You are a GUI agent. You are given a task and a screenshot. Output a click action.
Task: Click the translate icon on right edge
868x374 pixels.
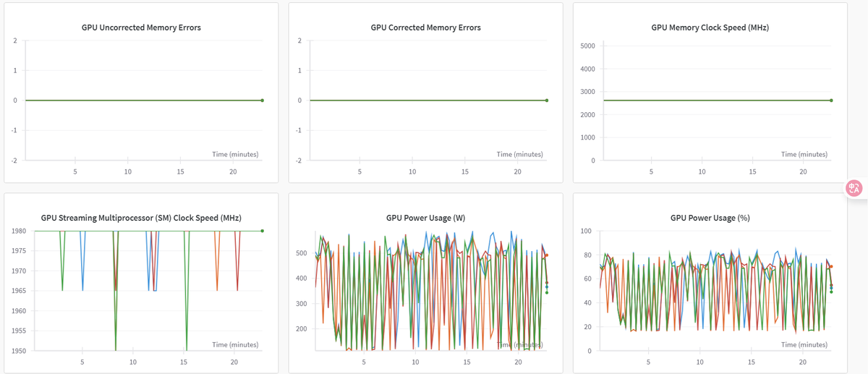(x=854, y=188)
